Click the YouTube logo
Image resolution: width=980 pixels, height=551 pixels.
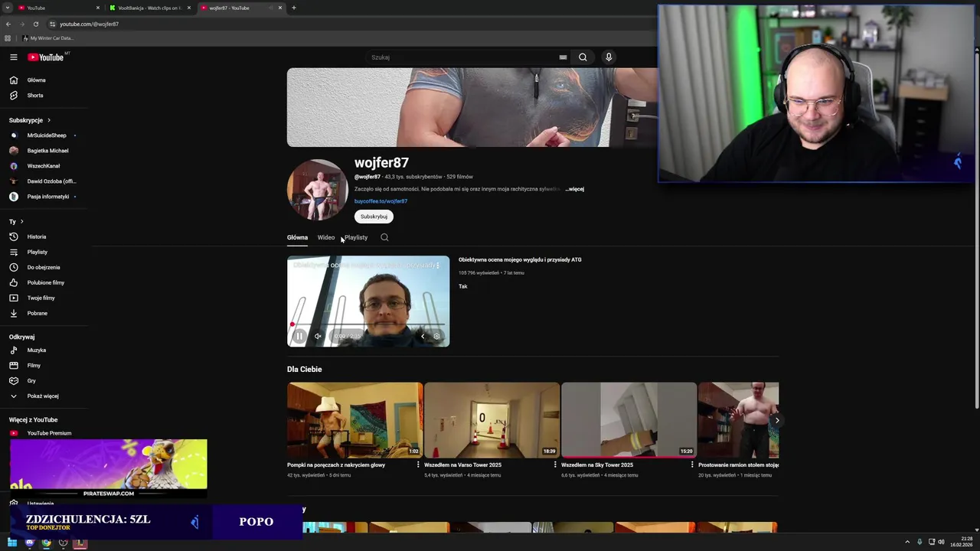click(x=46, y=57)
